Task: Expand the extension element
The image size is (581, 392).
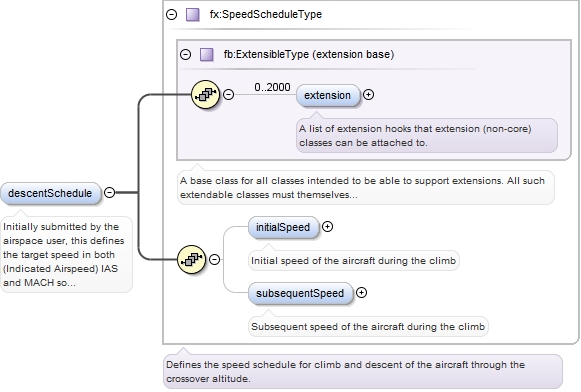Action: tap(368, 94)
